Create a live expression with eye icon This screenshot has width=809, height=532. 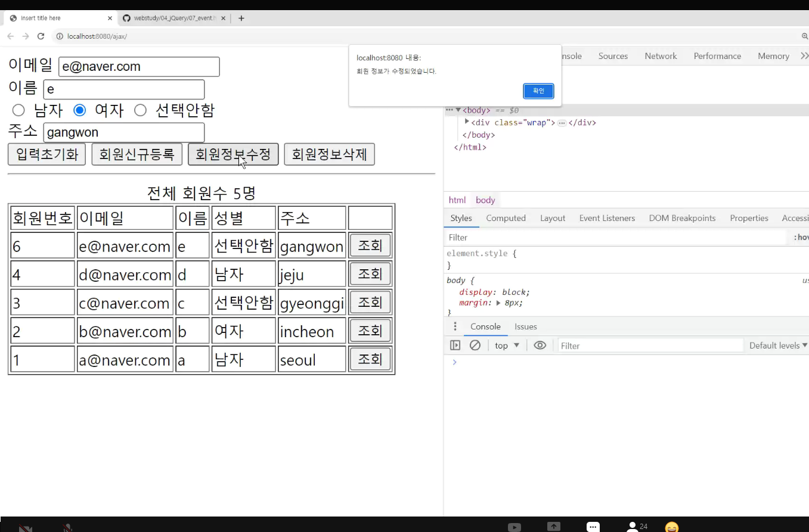[540, 346]
